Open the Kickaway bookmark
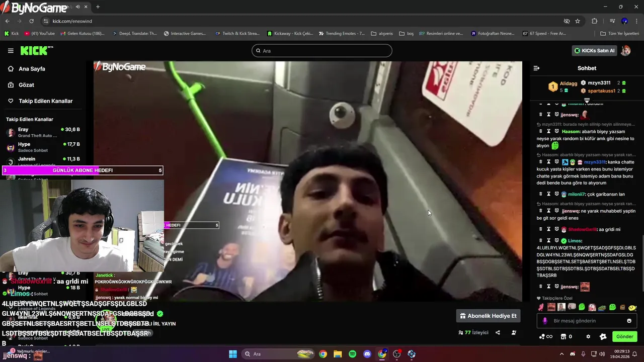This screenshot has width=644, height=362. (x=290, y=34)
